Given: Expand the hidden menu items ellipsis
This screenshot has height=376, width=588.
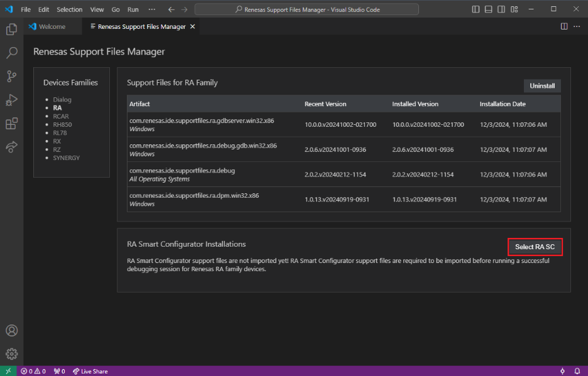Looking at the screenshot, I should tap(151, 9).
